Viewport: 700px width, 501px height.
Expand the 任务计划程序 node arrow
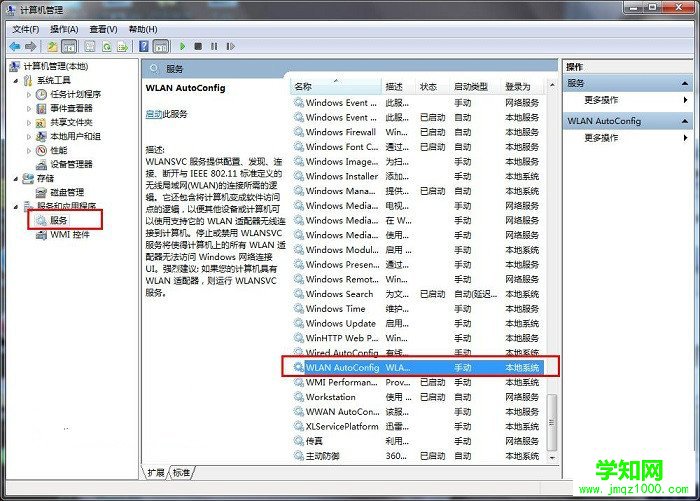[29, 95]
